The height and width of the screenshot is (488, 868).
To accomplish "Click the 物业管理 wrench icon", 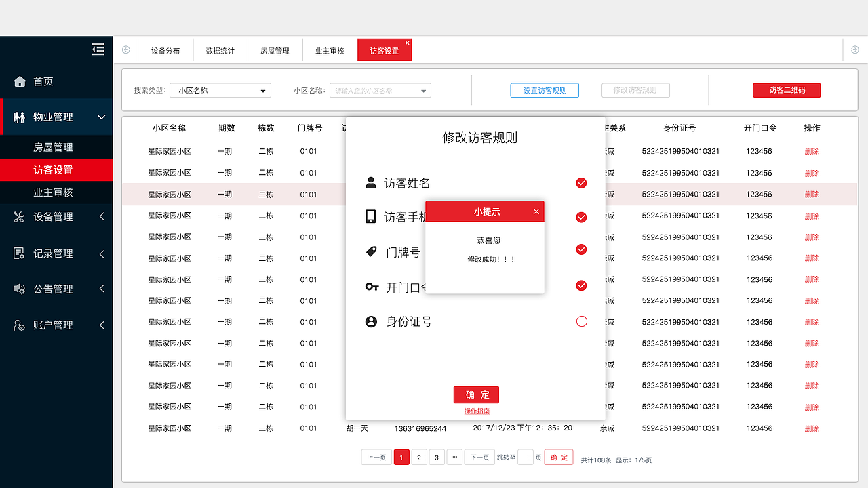I will (18, 117).
